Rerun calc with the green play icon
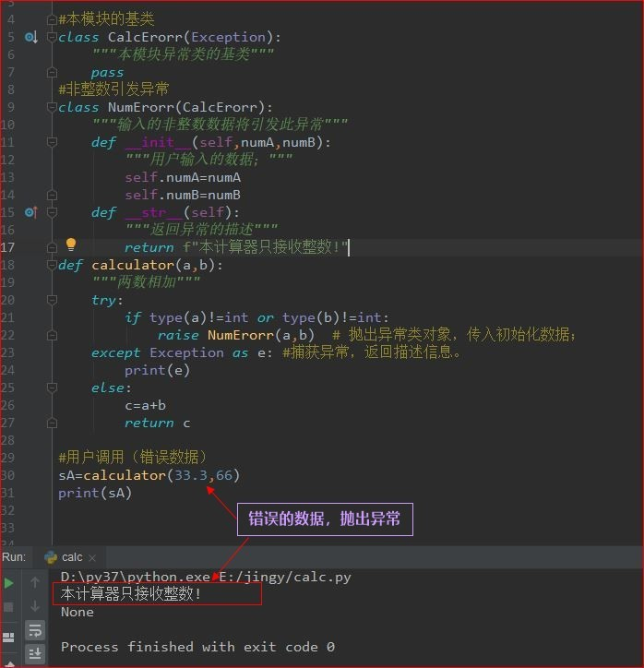 pyautogui.click(x=9, y=583)
